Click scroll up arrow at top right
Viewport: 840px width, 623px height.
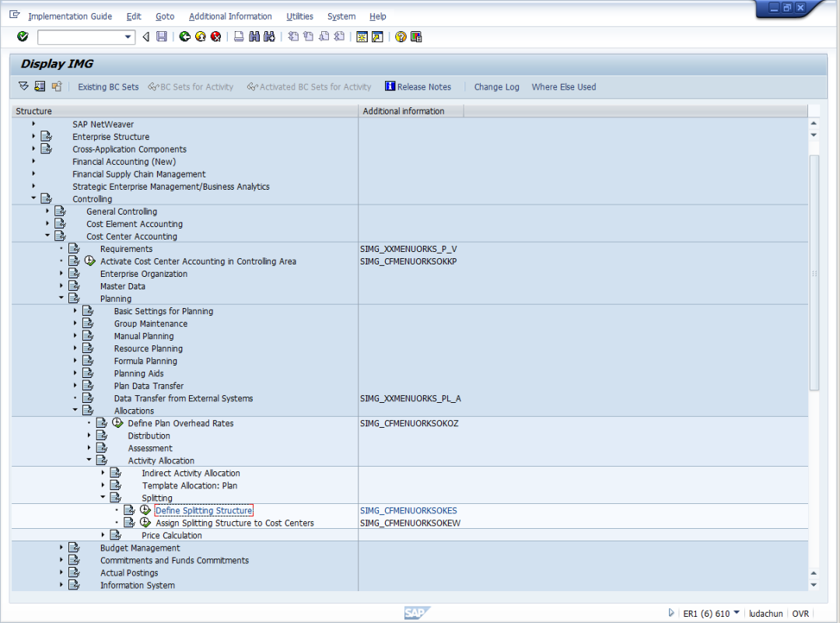814,123
